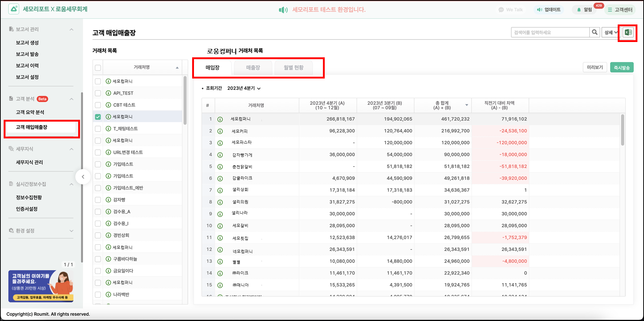Switch to the 매출장 tab

click(x=253, y=68)
